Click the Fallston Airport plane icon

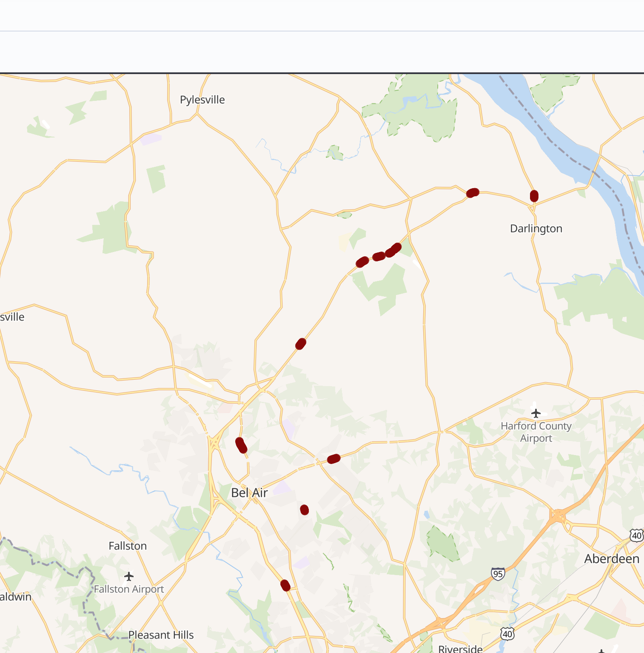(129, 576)
